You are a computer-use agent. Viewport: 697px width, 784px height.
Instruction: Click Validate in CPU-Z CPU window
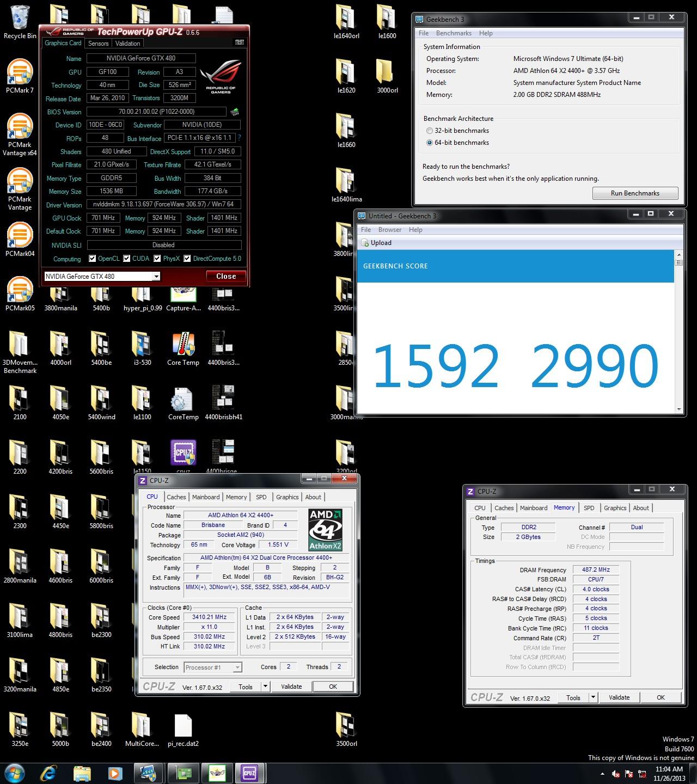click(x=291, y=687)
